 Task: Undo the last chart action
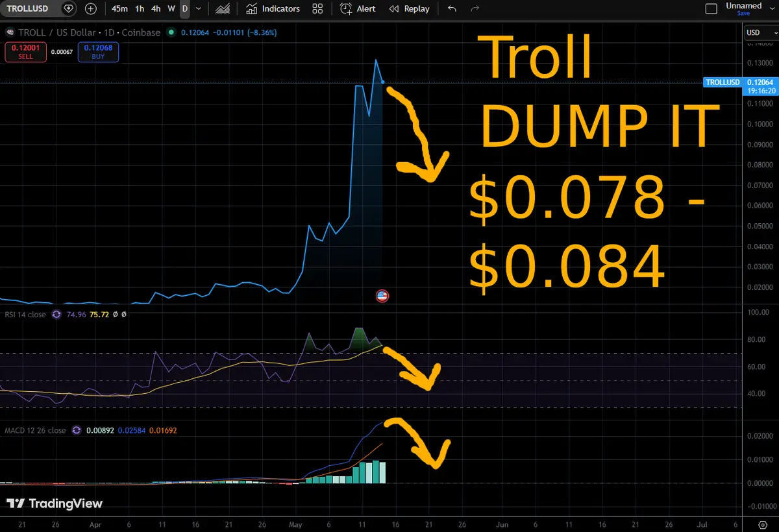pos(452,9)
